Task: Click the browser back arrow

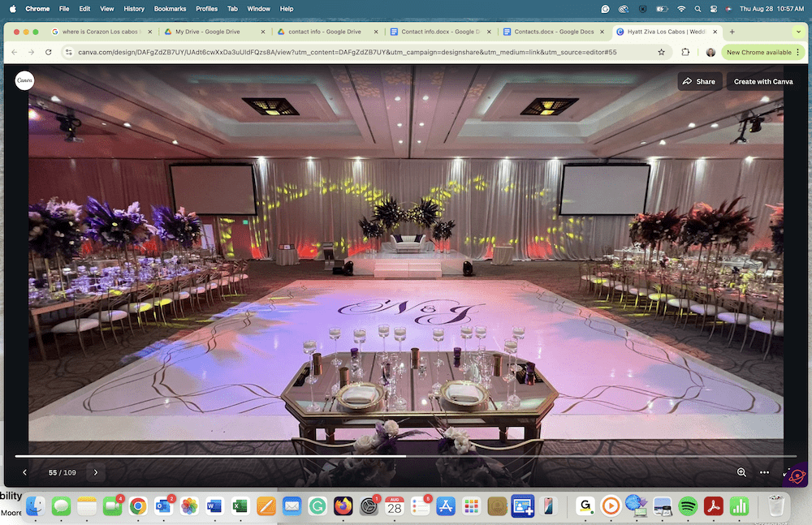Action: tap(15, 52)
